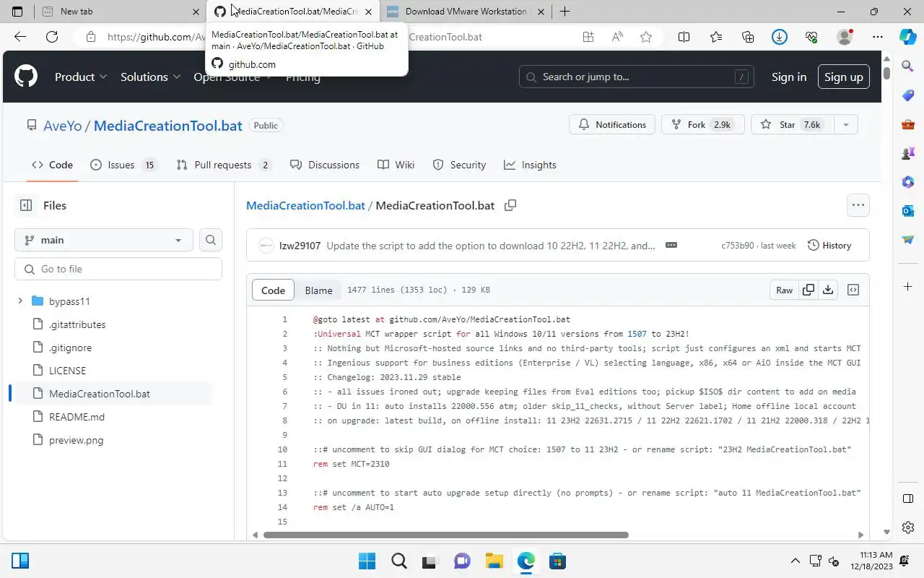This screenshot has height=578, width=924.
Task: Click the Sign up button
Action: (844, 77)
